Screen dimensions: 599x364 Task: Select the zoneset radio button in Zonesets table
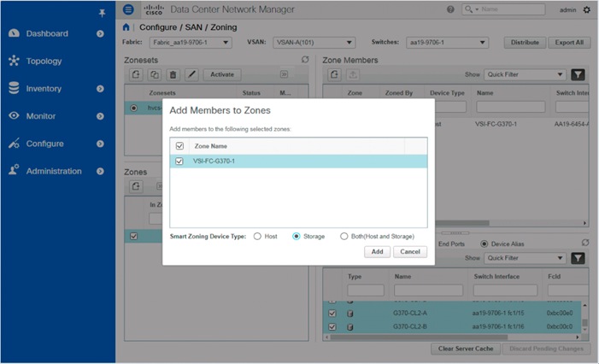point(133,109)
